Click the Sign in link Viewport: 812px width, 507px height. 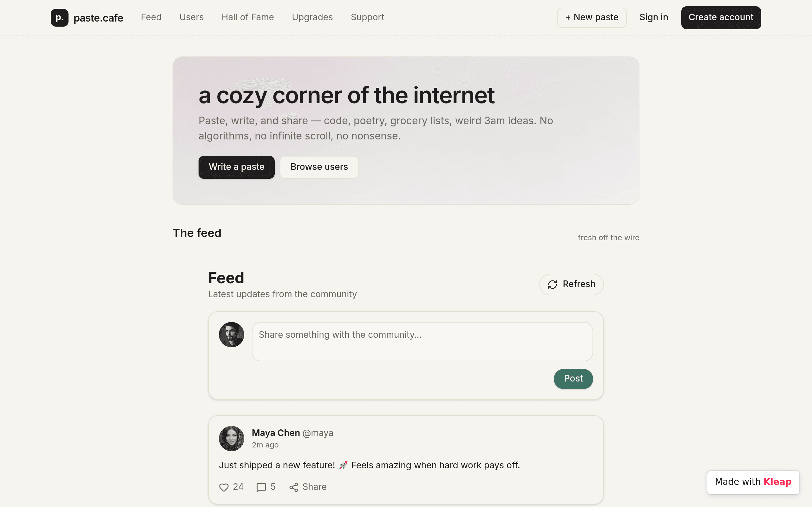tap(653, 17)
